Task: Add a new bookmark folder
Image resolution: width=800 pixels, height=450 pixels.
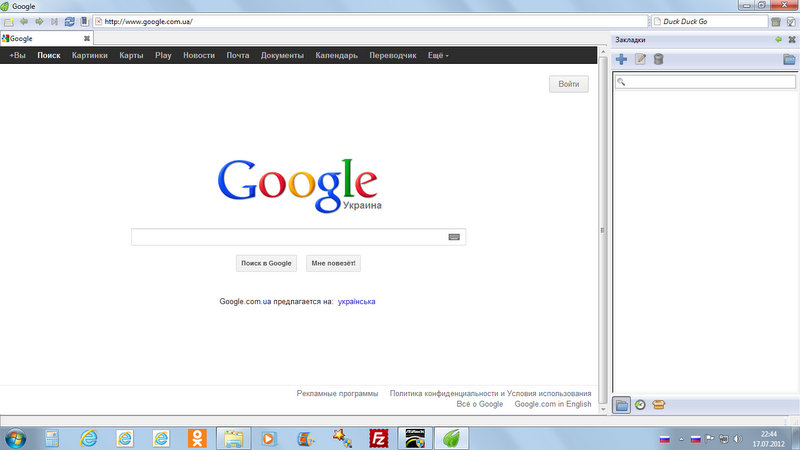Action: (x=789, y=59)
